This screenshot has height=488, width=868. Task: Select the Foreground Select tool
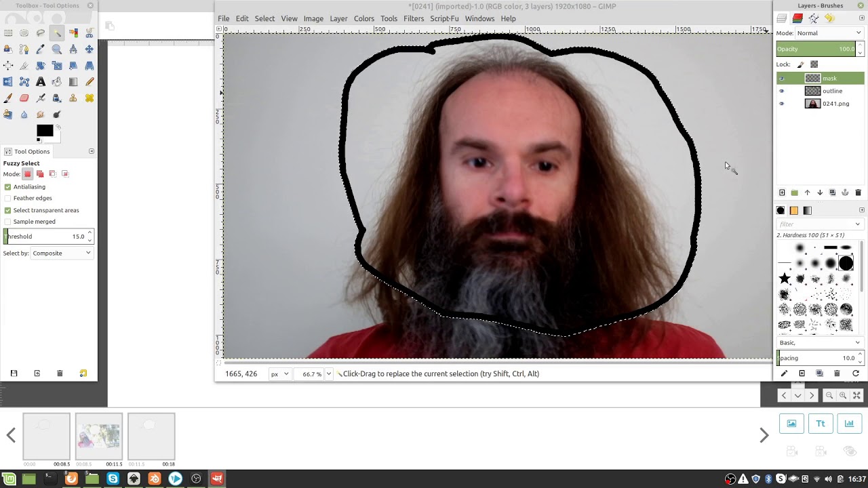tap(8, 49)
